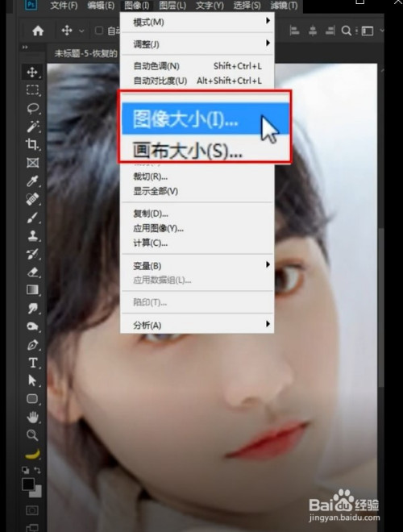This screenshot has height=532, width=403.
Task: Select the Hand tool
Action: pyautogui.click(x=32, y=417)
